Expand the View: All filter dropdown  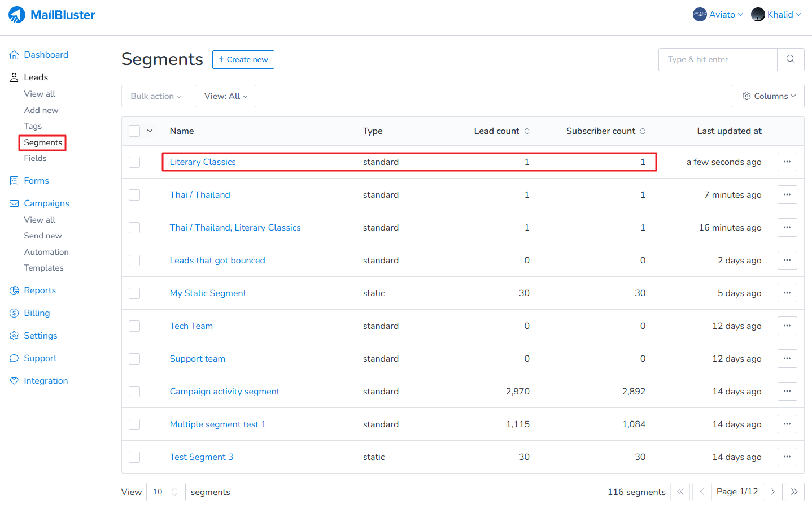[225, 96]
